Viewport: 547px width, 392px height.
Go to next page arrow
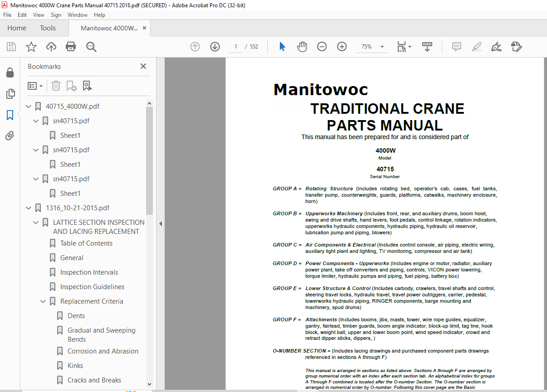pos(215,47)
